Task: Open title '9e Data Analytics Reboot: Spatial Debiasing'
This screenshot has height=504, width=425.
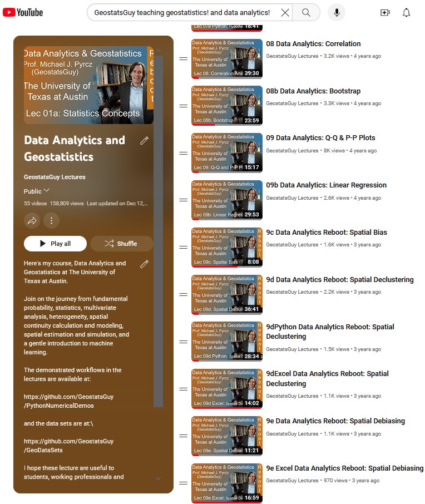Action: click(x=335, y=421)
